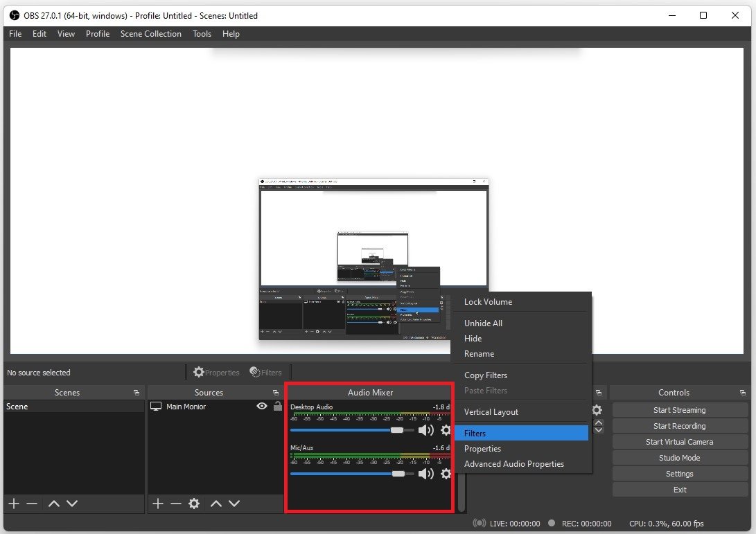Add a new source with plus icon
Image resolution: width=756 pixels, height=534 pixels.
tap(157, 504)
